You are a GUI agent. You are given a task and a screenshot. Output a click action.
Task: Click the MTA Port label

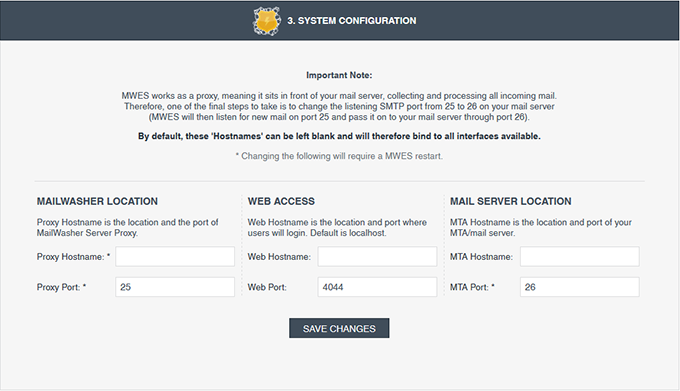[x=472, y=287]
